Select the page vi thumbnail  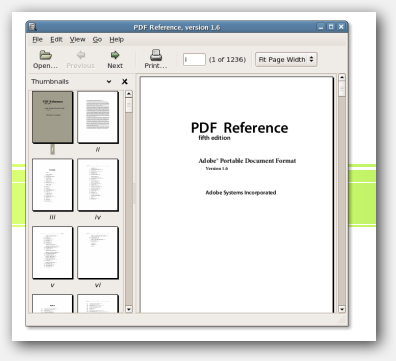(x=98, y=252)
